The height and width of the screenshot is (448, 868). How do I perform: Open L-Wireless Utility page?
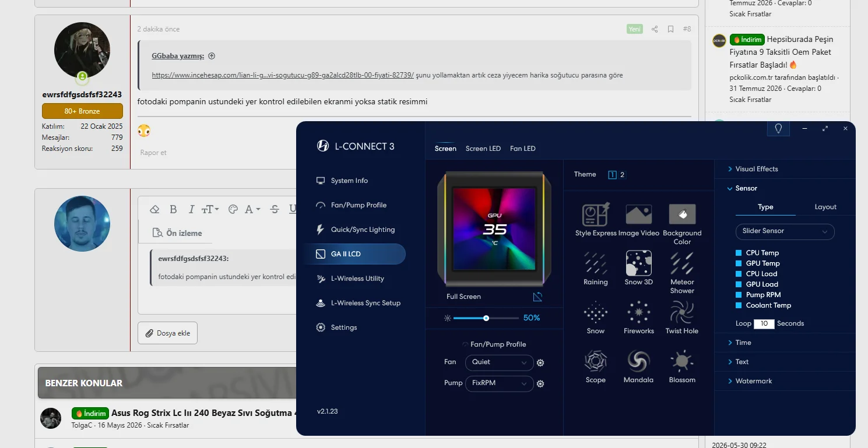[x=357, y=278]
